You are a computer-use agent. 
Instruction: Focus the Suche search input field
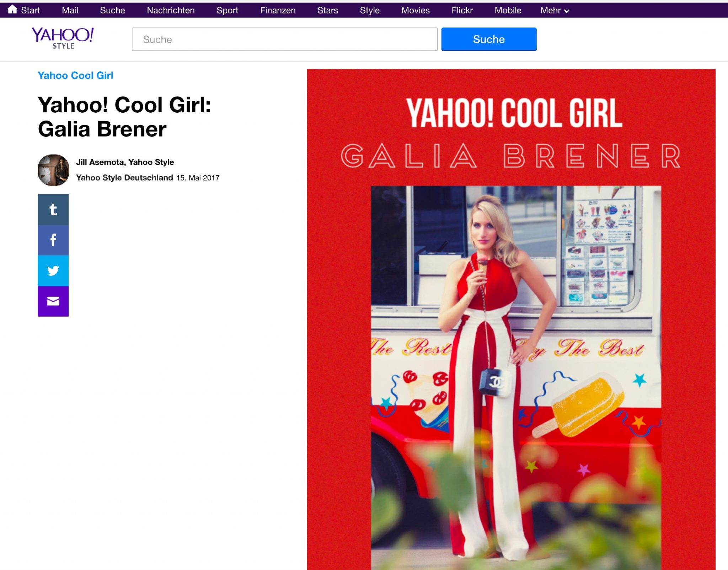[x=284, y=39]
